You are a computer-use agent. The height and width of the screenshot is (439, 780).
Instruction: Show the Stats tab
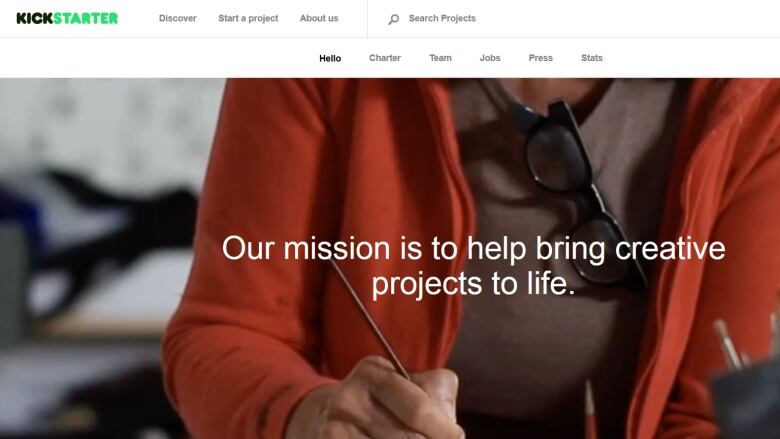[591, 58]
